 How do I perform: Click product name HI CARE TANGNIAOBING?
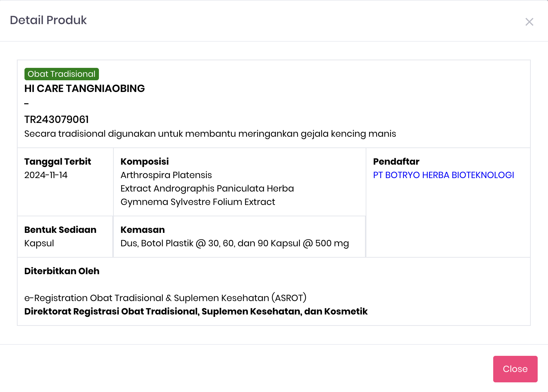coord(84,89)
